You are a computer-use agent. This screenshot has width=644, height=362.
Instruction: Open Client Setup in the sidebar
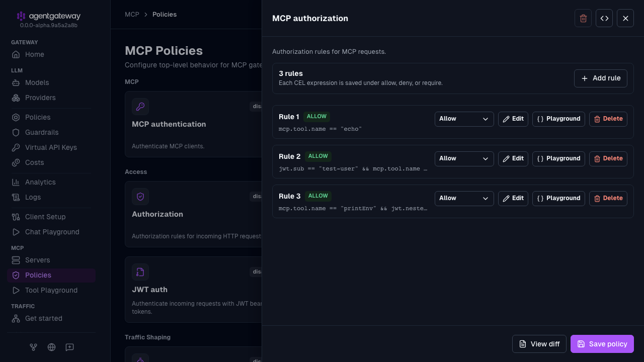[51, 217]
